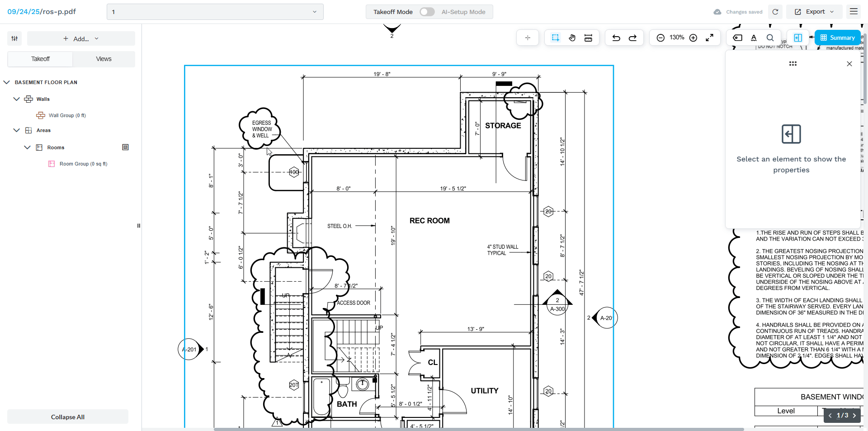Click the UTILITY room label
The width and height of the screenshot is (868, 431).
click(x=485, y=391)
